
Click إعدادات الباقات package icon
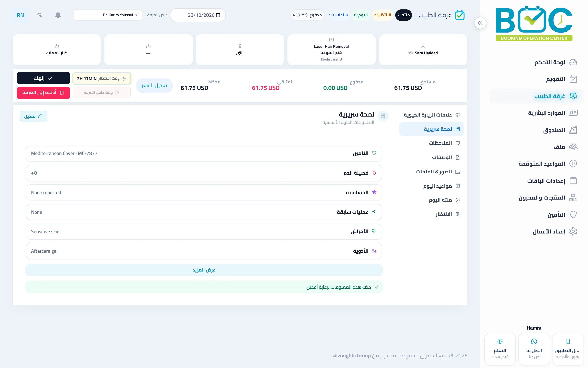point(573,181)
